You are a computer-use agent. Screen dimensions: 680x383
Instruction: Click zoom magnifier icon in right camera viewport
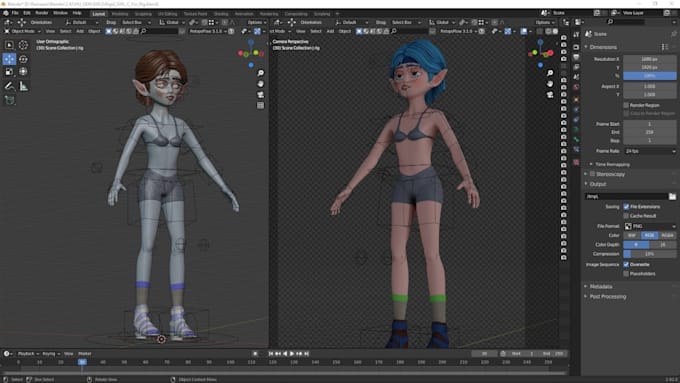[550, 73]
